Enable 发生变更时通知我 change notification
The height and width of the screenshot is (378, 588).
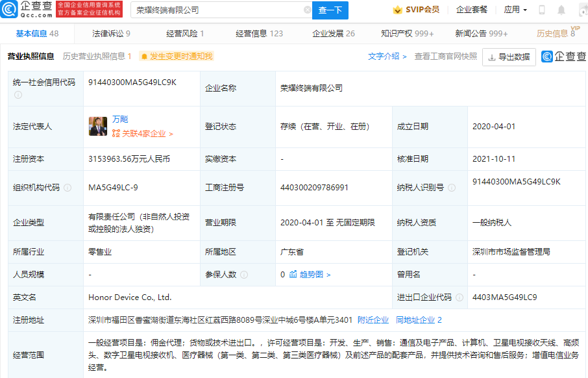(177, 57)
